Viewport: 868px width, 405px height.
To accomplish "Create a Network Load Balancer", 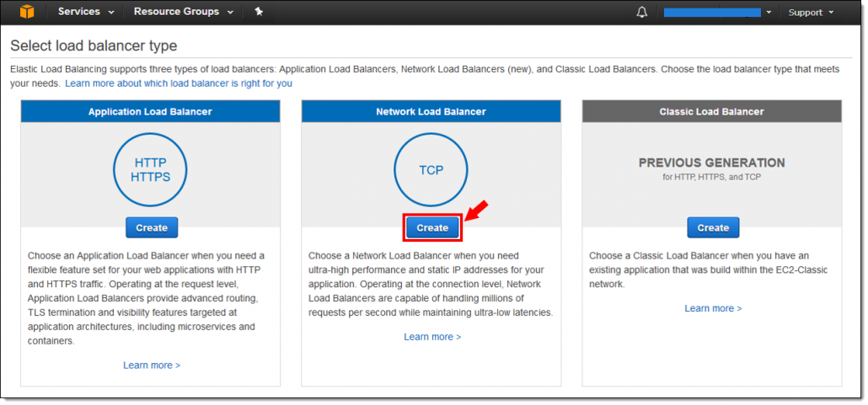I will click(432, 227).
